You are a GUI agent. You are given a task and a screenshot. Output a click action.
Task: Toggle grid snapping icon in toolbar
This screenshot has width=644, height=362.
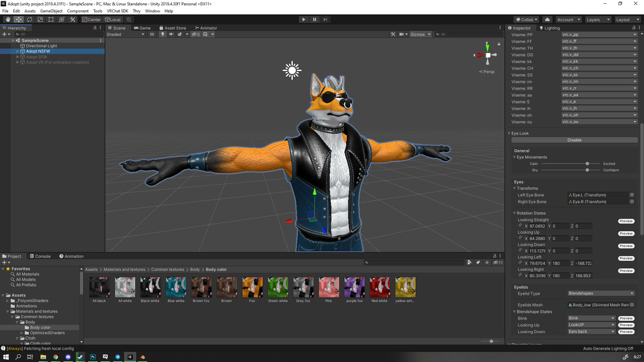point(129,19)
